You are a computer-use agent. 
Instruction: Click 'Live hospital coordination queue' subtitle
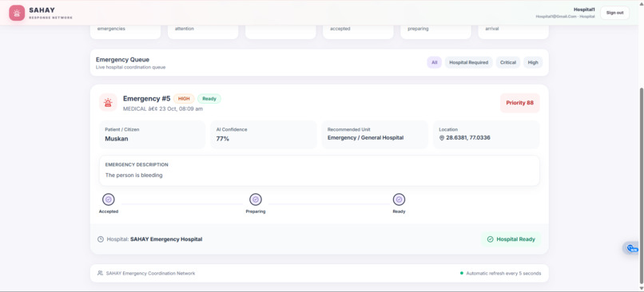[130, 67]
